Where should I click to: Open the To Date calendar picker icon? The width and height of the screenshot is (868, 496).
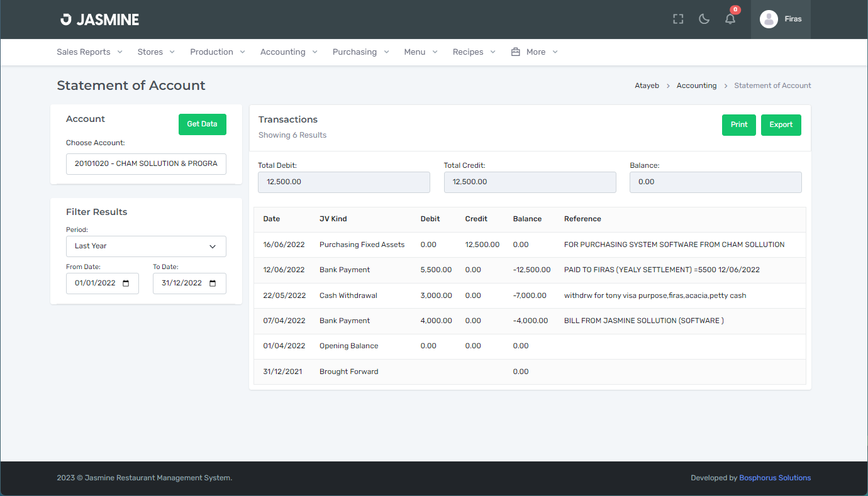[213, 283]
